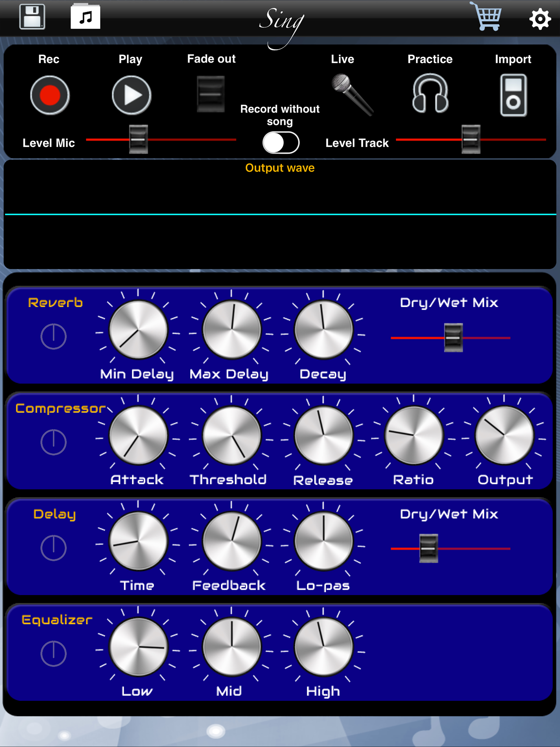The image size is (560, 747).
Task: Open settings via the gear icon
Action: tap(540, 19)
